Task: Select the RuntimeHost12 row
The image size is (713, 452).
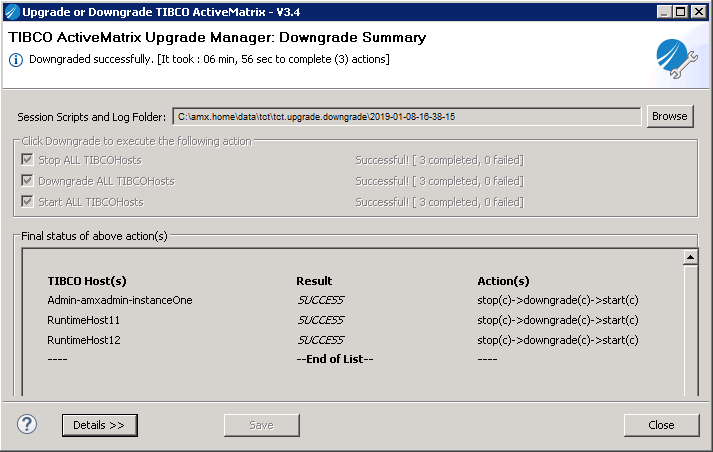Action: 84,340
